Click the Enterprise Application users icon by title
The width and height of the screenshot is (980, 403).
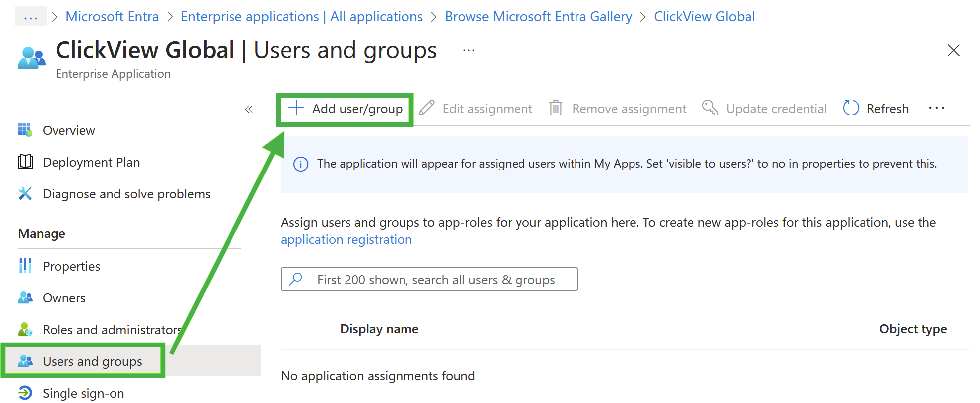pyautogui.click(x=31, y=58)
